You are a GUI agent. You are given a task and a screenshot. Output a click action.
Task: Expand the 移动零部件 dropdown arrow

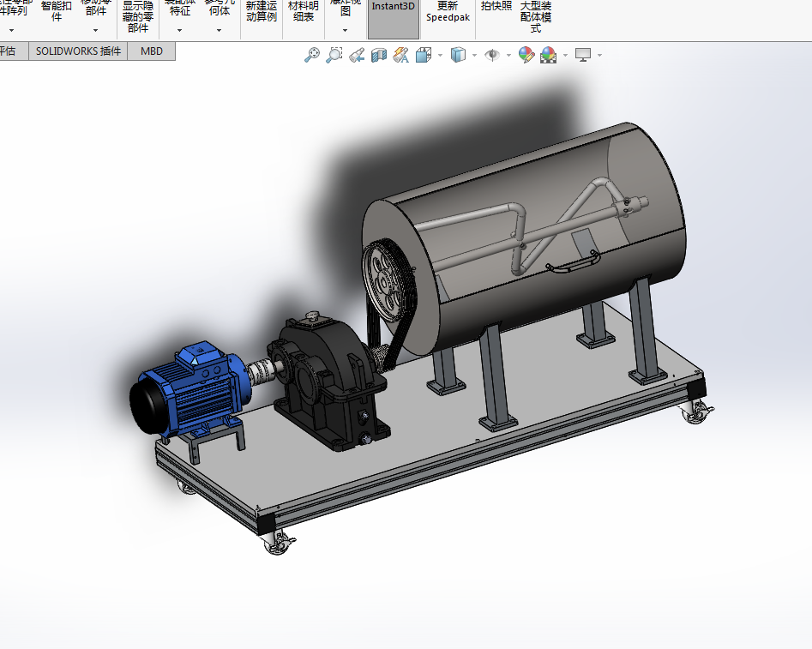coord(95,31)
